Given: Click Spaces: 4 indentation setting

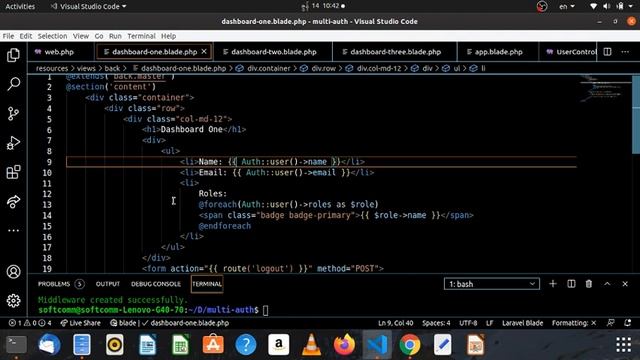Looking at the screenshot, I should pos(436,323).
